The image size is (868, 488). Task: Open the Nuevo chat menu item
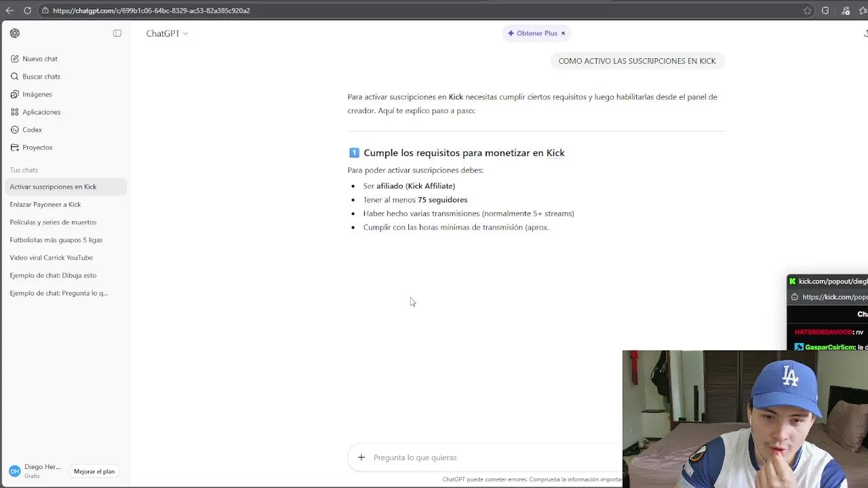(64, 59)
